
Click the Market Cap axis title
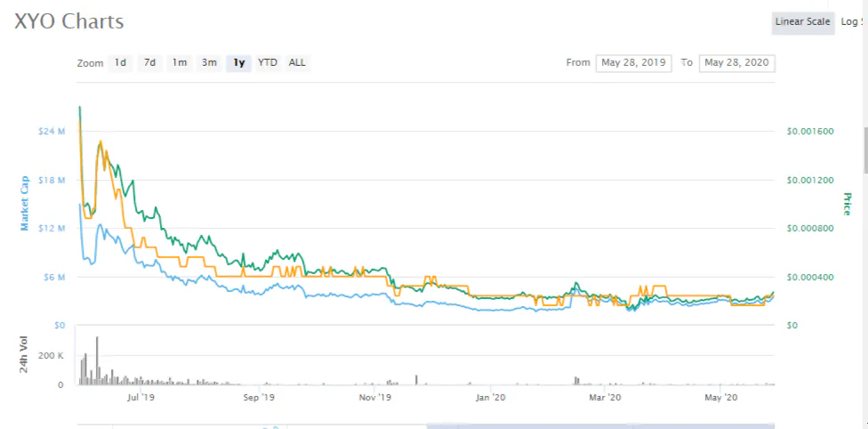[24, 204]
